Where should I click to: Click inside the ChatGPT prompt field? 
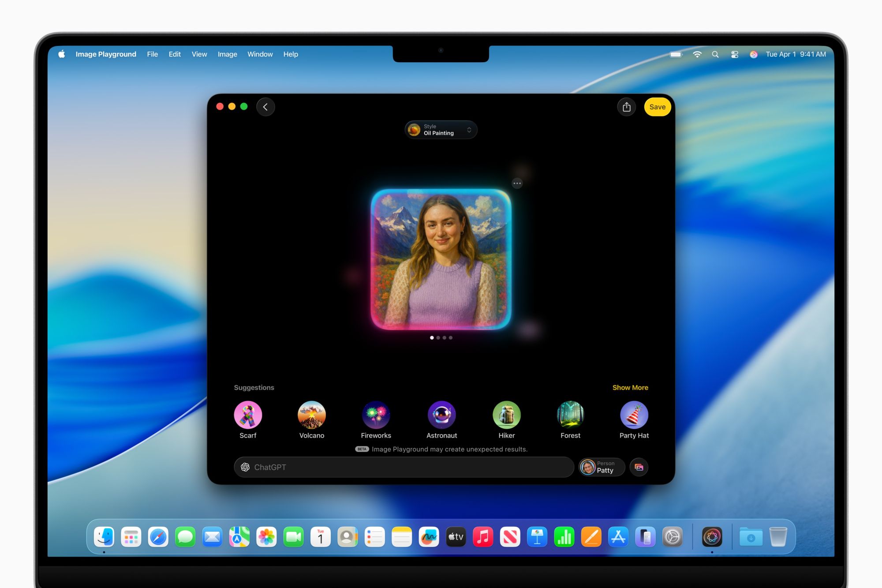397,467
